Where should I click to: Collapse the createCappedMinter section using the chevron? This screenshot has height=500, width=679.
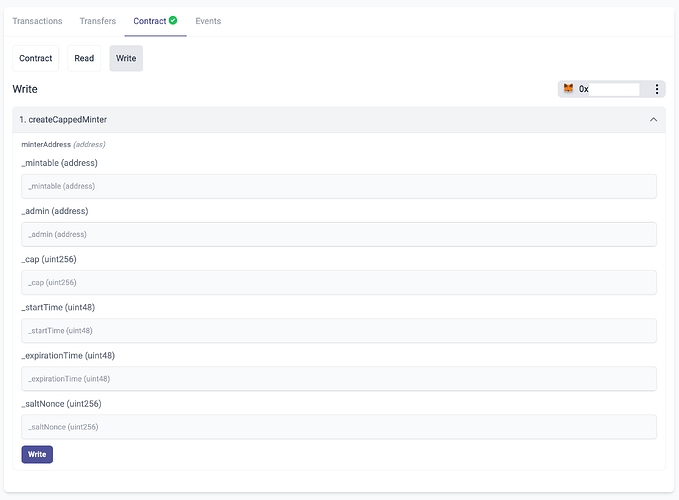click(x=653, y=119)
